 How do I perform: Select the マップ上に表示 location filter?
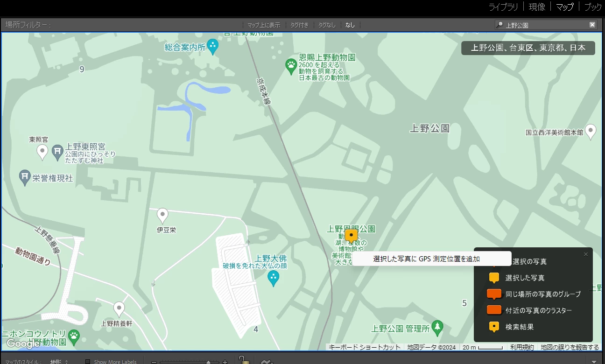264,25
